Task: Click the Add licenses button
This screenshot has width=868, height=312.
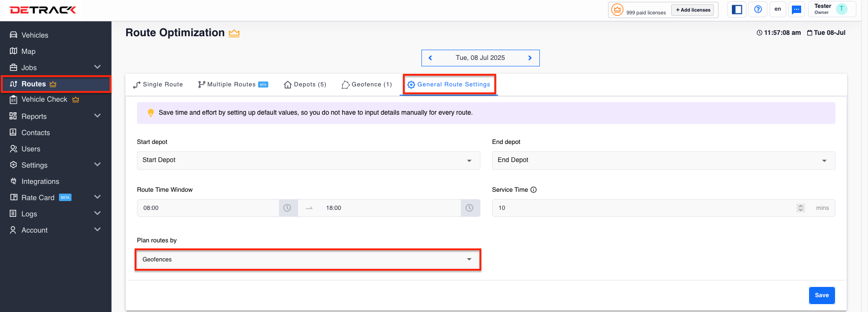Action: [693, 10]
